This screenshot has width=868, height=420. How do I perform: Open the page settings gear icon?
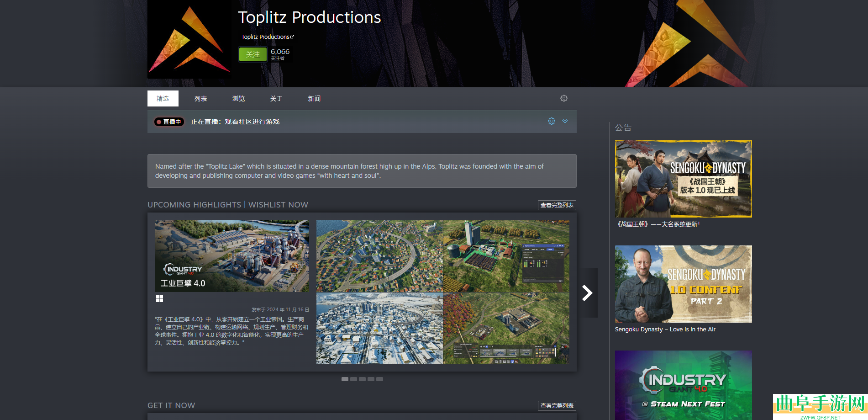(x=564, y=98)
